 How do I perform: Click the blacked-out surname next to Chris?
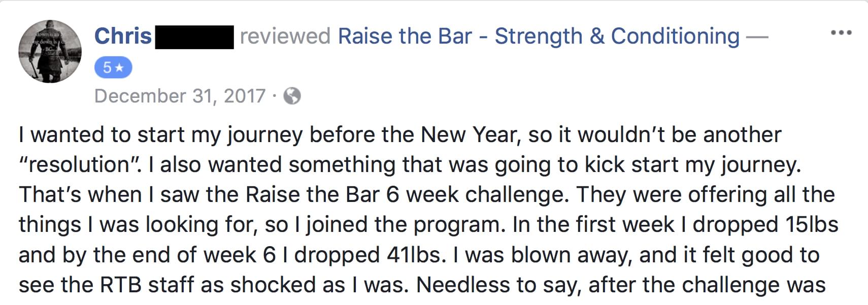(x=194, y=37)
